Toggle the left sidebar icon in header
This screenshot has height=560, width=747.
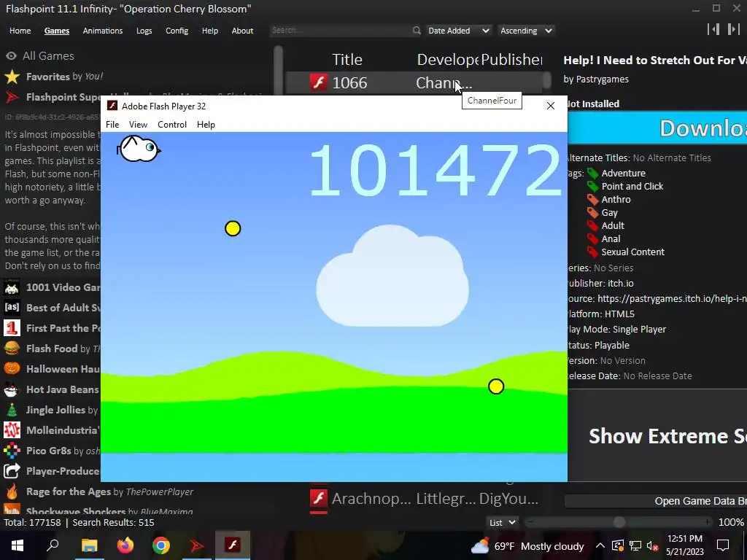pyautogui.click(x=713, y=29)
